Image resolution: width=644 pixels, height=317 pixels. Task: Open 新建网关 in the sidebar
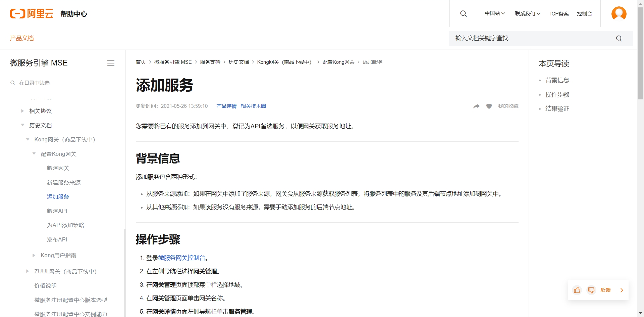[x=58, y=168]
